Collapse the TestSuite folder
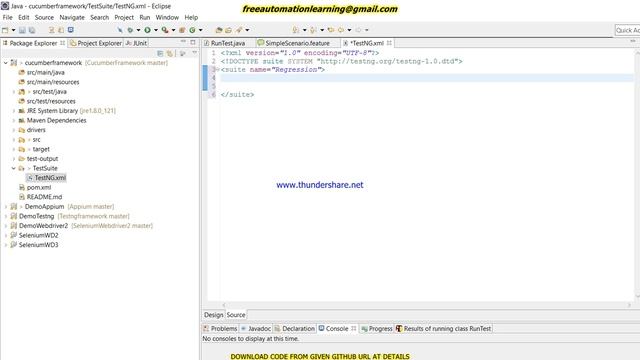Viewport: 640px width, 360px height. coord(13,168)
